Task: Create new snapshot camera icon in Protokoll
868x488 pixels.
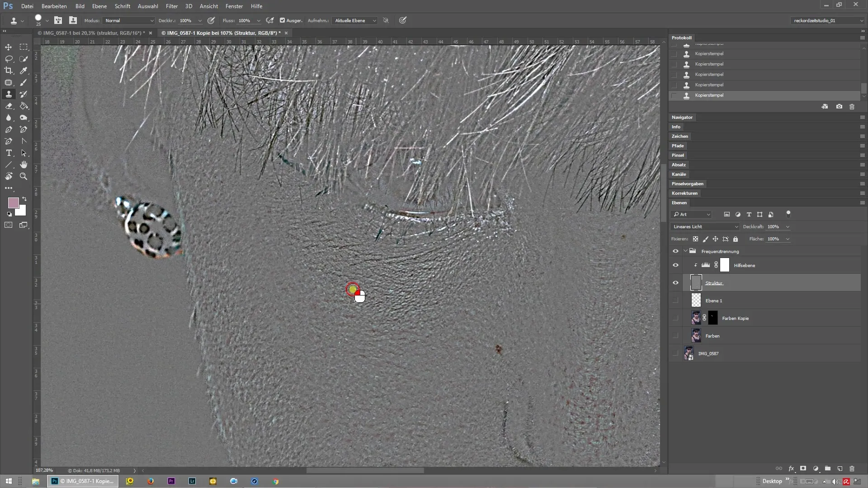Action: 839,107
